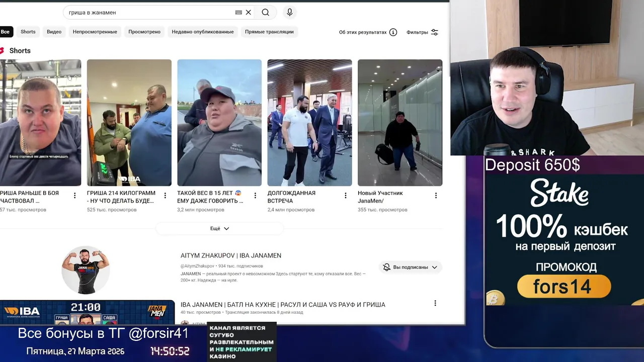Open 'Вы подписаны' subscription dropdown
Image resolution: width=644 pixels, height=362 pixels.
click(x=411, y=267)
